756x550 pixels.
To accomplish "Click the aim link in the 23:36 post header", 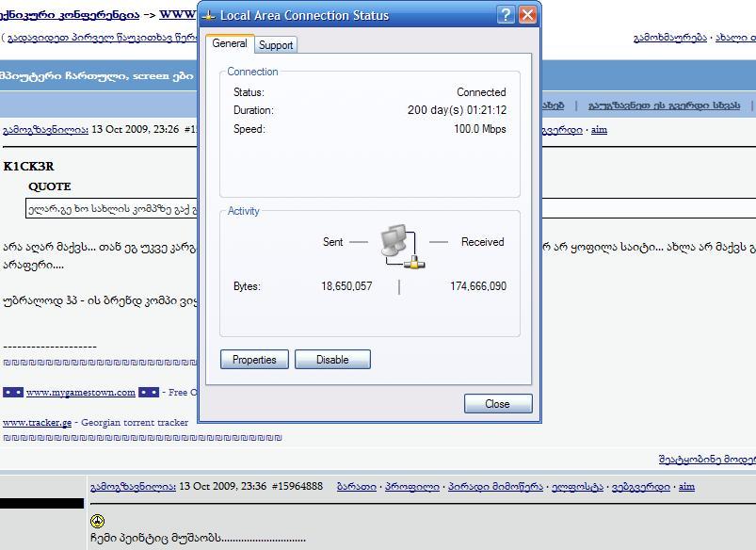I will [x=686, y=486].
